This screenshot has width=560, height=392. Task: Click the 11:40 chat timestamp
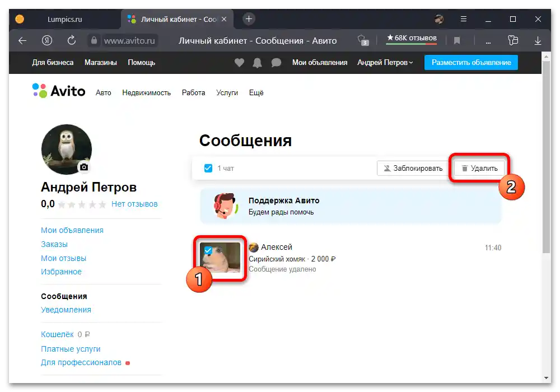pos(493,248)
